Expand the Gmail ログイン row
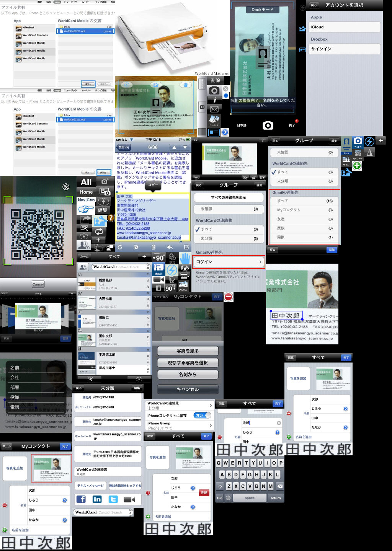Viewport: 392px width, 551px height. click(229, 262)
